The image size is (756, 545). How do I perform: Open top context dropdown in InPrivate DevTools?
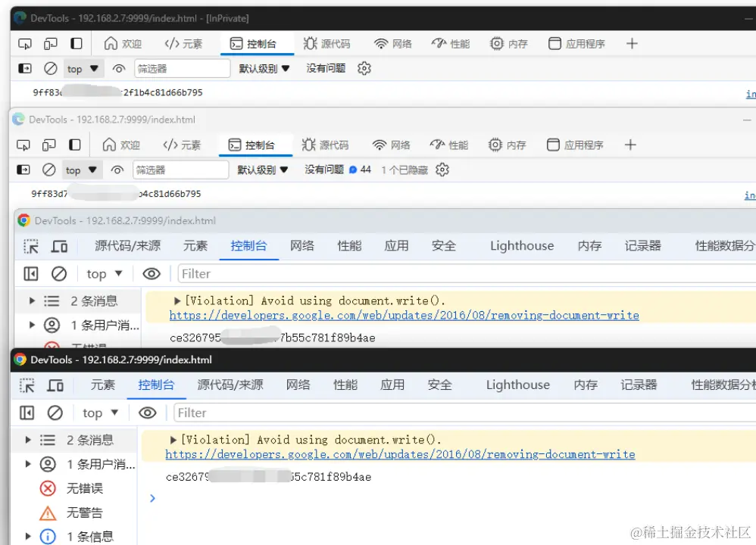83,68
